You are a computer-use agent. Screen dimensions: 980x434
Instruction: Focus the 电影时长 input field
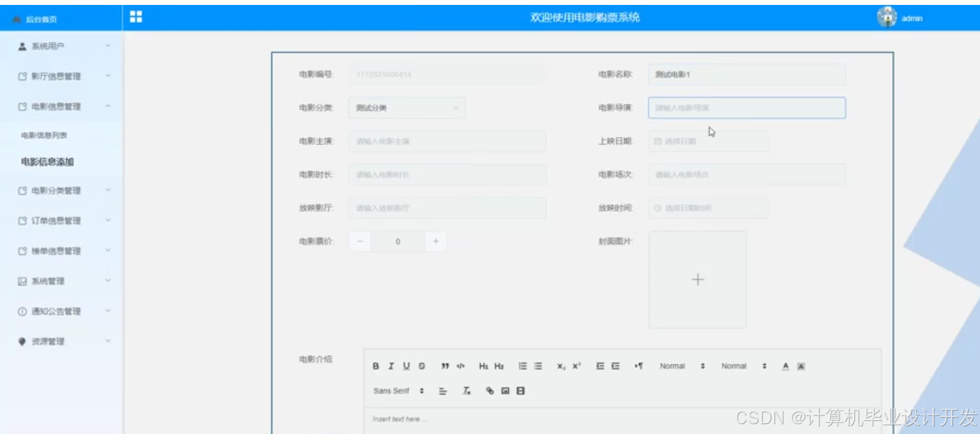click(x=447, y=175)
